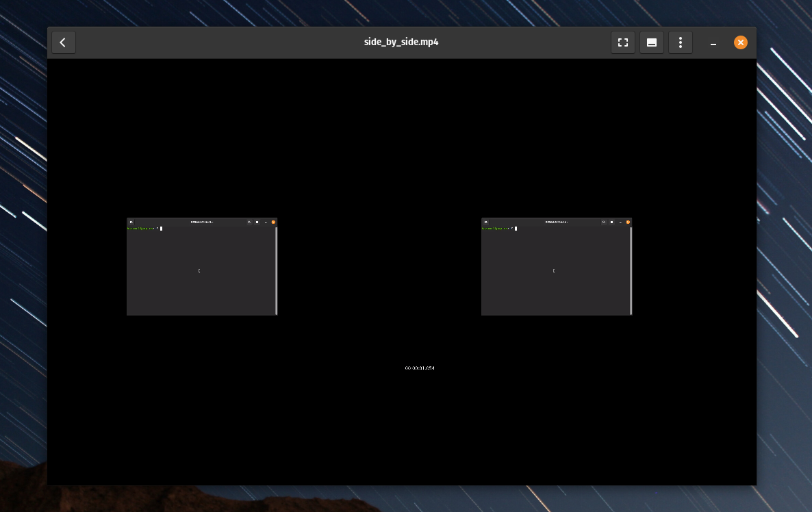Viewport: 812px width, 512px height.
Task: Click the new tab icon in left terminal
Action: click(x=131, y=222)
